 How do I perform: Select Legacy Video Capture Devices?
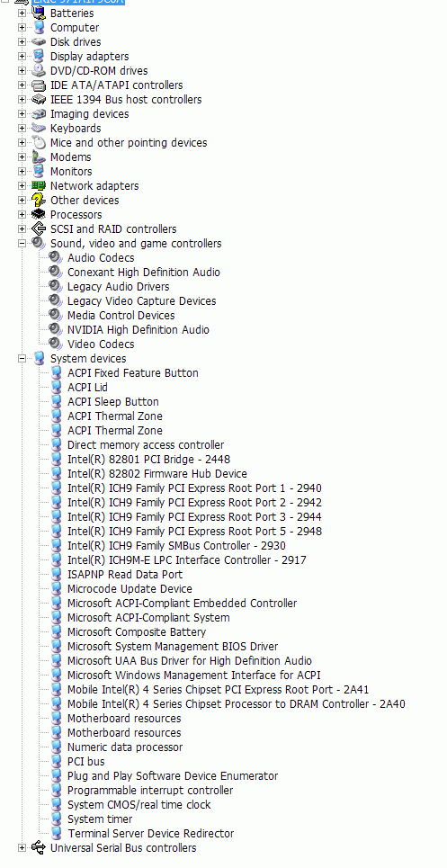pos(141,300)
